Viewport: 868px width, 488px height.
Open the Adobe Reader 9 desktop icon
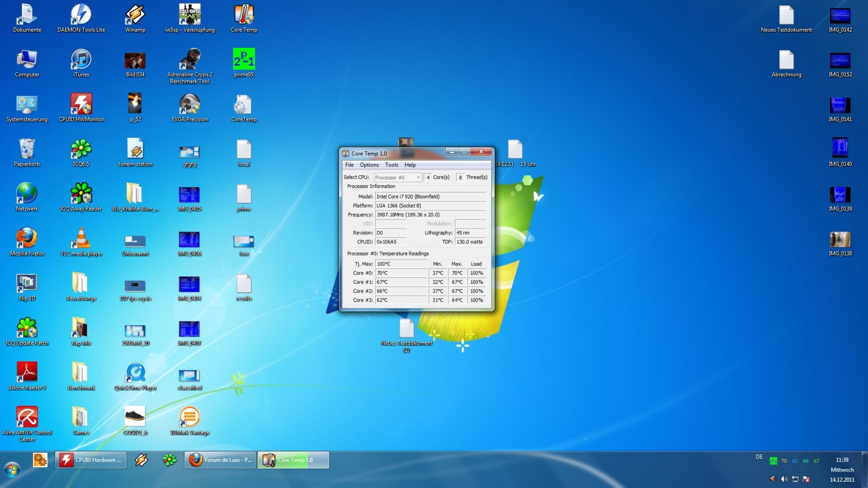[x=27, y=376]
